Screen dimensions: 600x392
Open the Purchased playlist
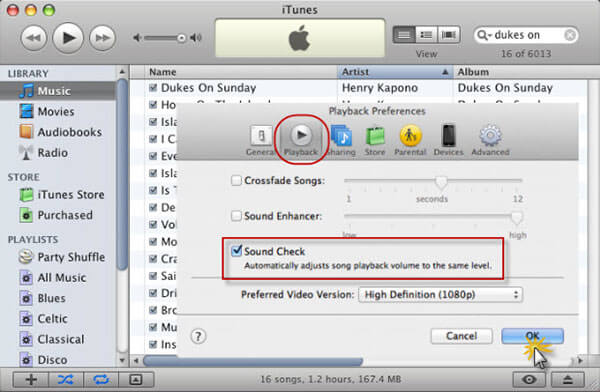point(57,215)
